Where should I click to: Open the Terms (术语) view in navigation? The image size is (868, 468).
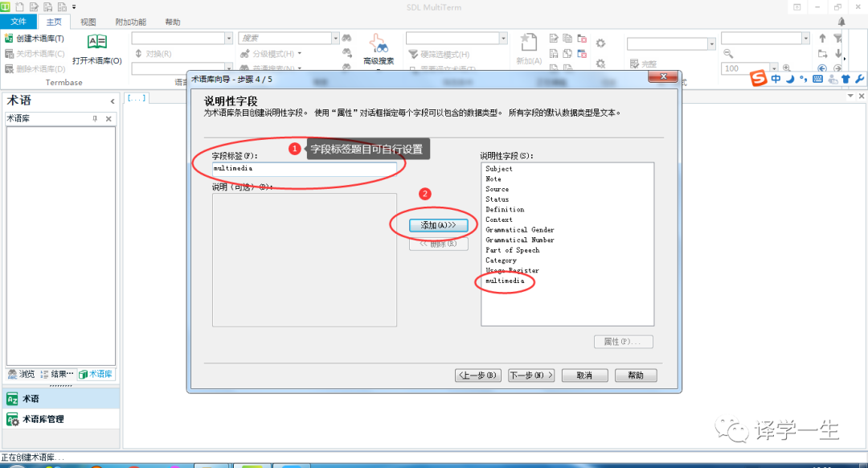click(59, 399)
